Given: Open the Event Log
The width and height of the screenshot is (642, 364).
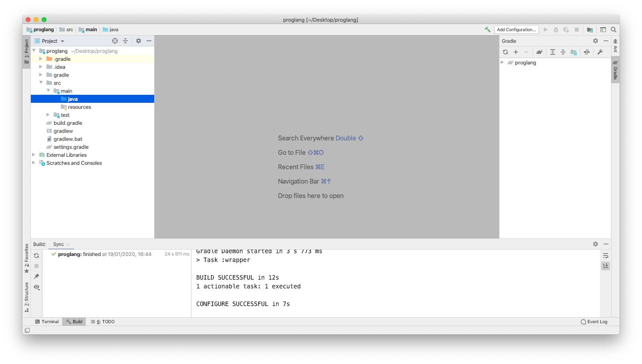Looking at the screenshot, I should click(x=594, y=321).
